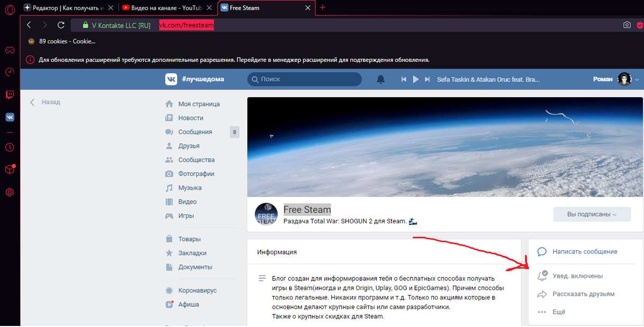
Task: Click the extensions update info icon
Action: click(30, 60)
